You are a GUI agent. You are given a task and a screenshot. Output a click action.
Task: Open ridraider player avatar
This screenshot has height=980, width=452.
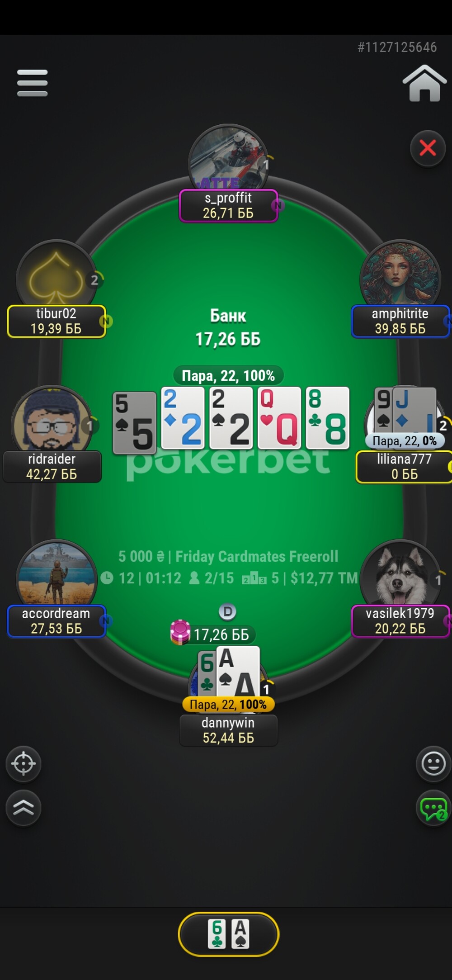tap(52, 419)
